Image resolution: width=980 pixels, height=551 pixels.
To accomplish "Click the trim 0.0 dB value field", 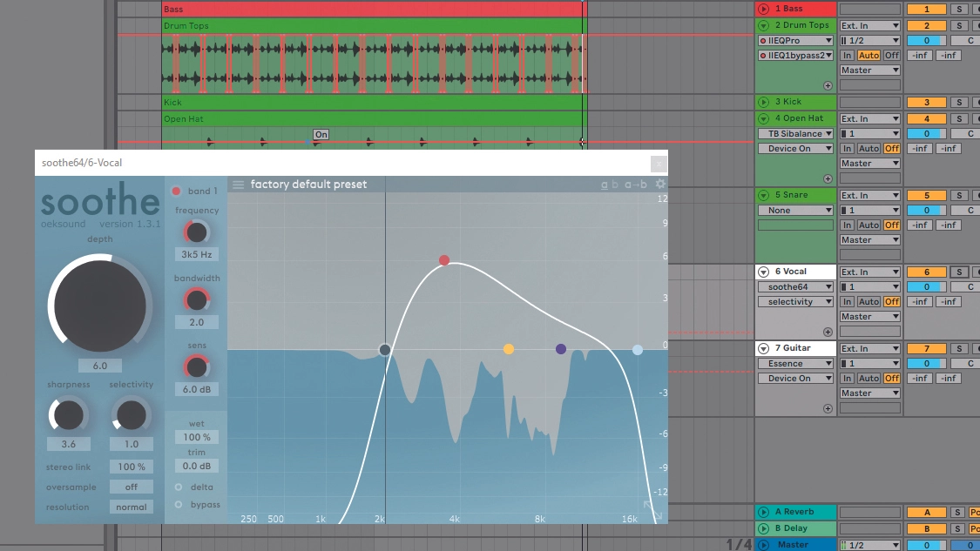I will 197,466.
